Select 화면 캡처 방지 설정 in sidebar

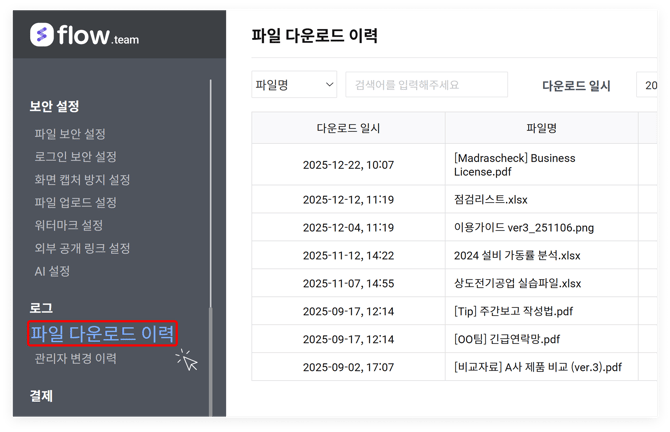82,180
